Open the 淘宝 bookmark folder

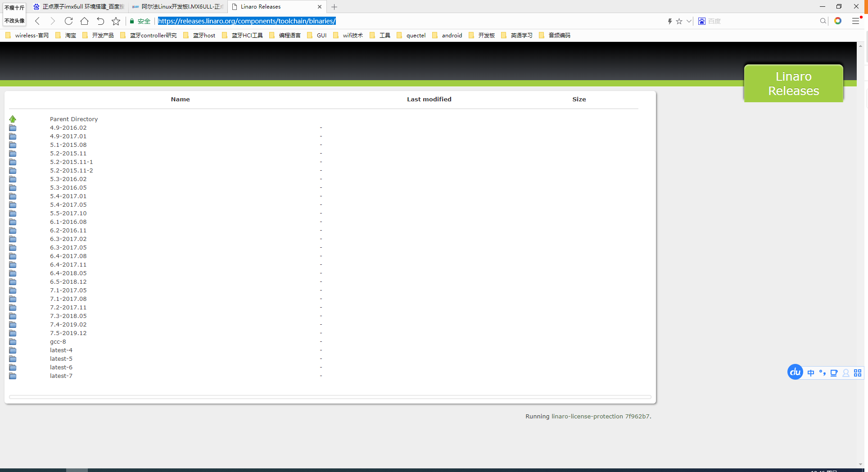pos(66,35)
